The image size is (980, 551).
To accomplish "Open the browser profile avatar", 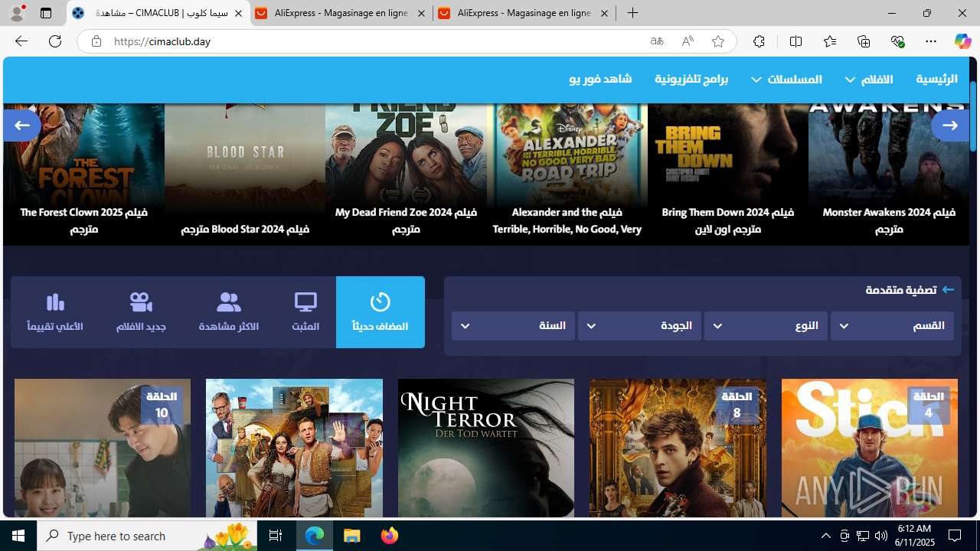I will (17, 13).
